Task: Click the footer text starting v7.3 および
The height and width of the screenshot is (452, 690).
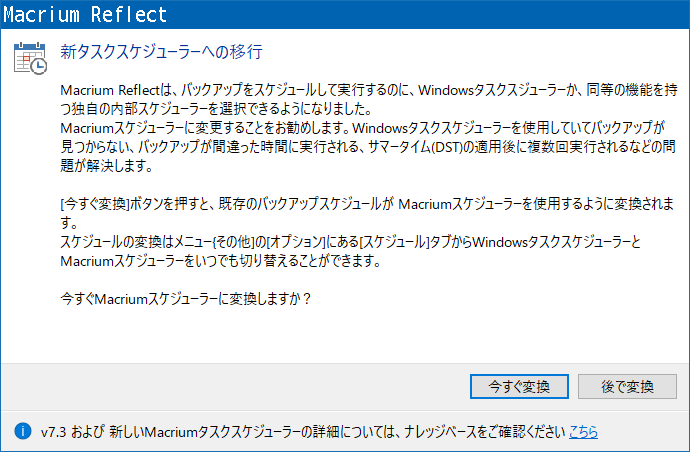Action: (303, 432)
